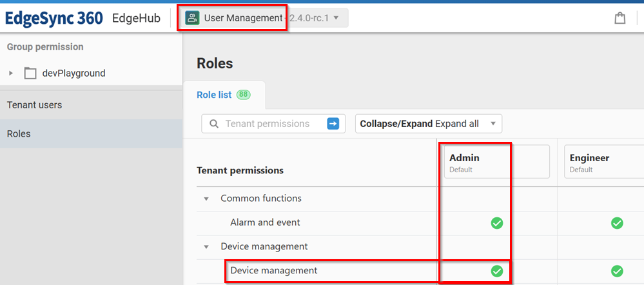The height and width of the screenshot is (285, 644).
Task: Toggle Engineer Device management permission checkmark
Action: click(617, 271)
